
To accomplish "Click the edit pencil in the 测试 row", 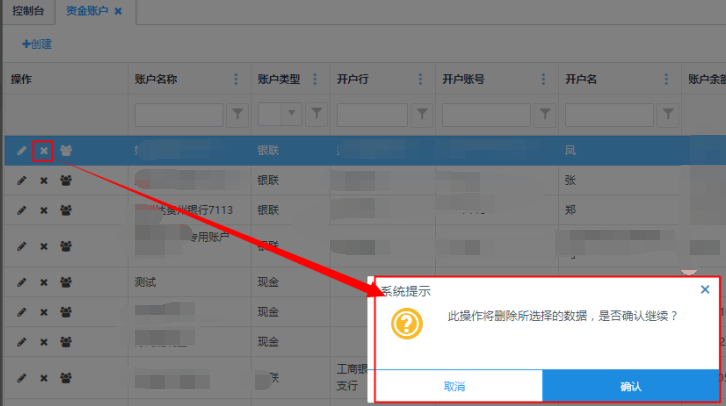I will [21, 282].
